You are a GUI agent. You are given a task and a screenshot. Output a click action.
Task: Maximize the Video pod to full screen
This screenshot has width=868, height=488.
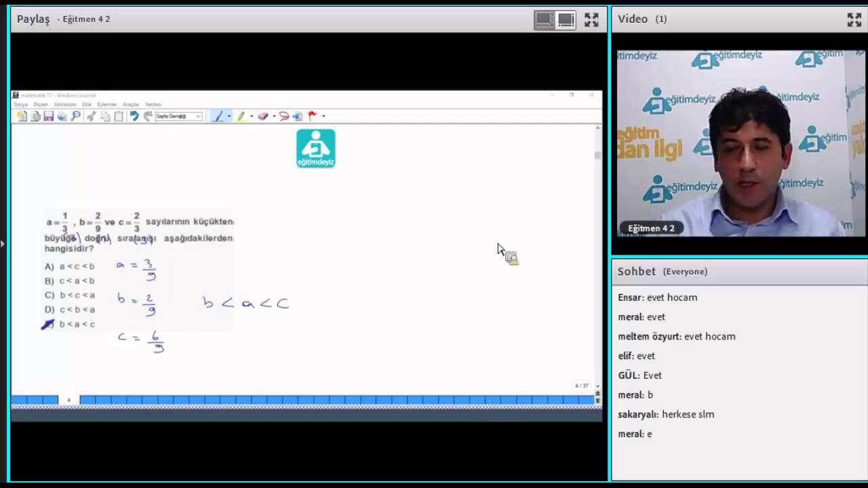(x=854, y=20)
